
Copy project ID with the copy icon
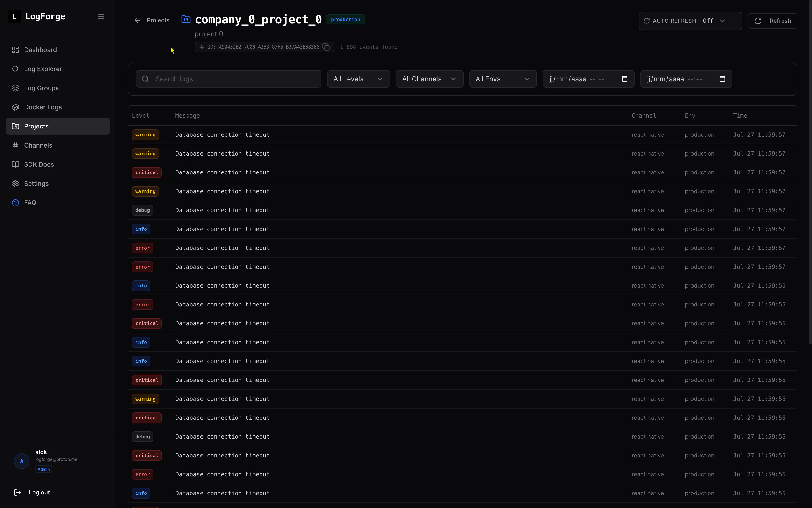pos(326,47)
